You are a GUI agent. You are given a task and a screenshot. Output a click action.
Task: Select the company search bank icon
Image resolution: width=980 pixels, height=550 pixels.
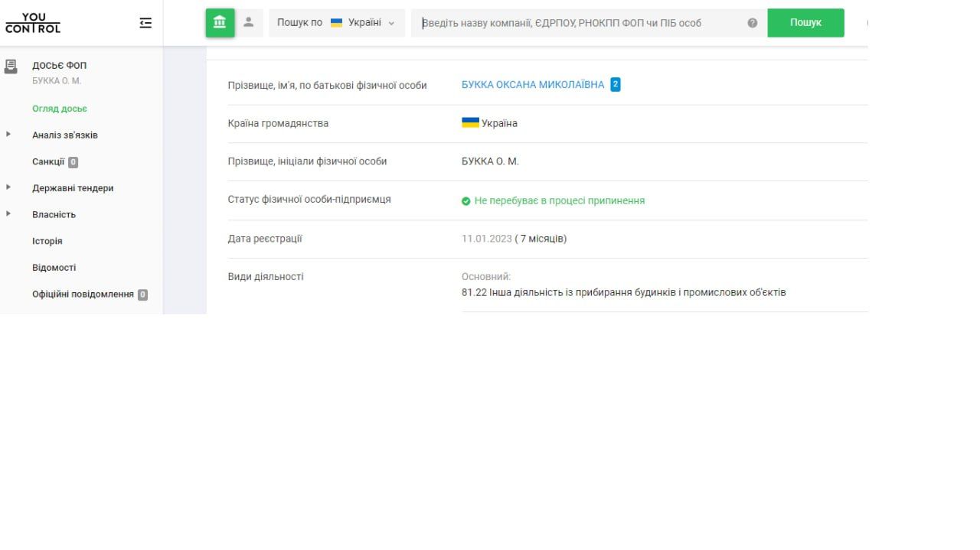point(220,23)
